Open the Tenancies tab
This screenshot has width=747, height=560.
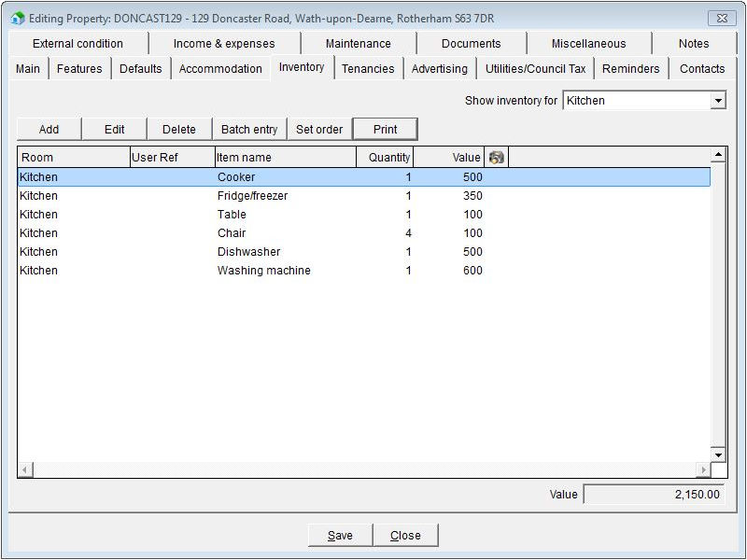click(368, 68)
